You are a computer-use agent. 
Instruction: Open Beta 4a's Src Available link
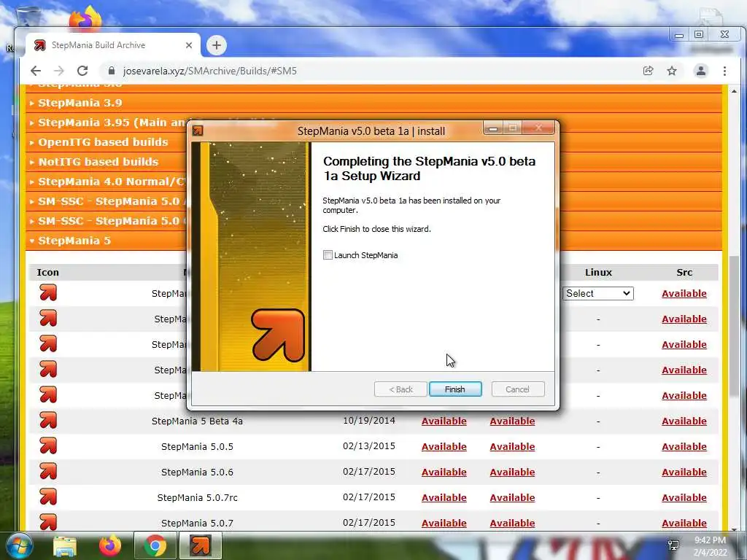(684, 421)
